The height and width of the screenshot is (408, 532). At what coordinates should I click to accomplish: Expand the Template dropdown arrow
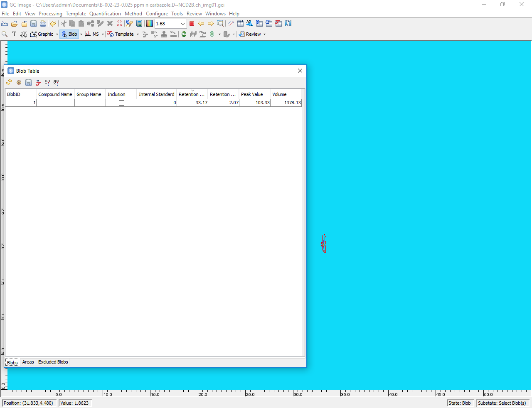[x=138, y=34]
